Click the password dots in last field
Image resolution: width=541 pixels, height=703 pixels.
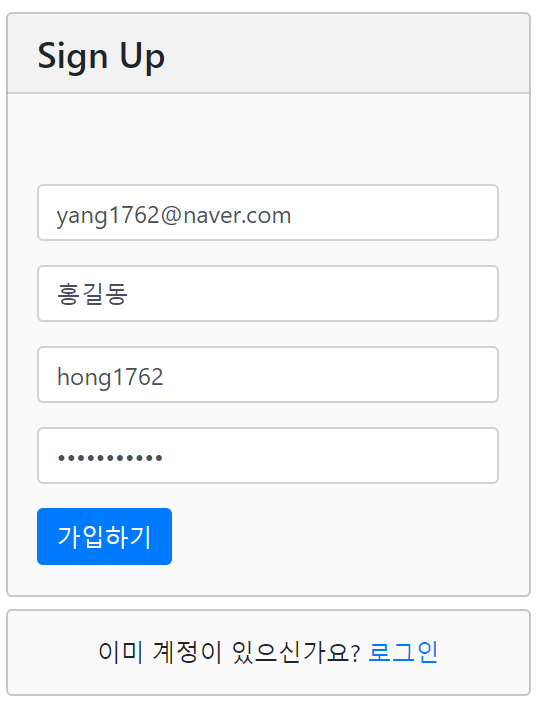point(110,458)
